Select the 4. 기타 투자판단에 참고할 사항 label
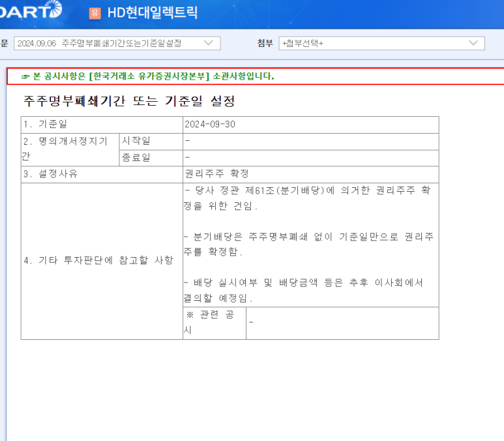Screen dimensions: 504x441 click(x=98, y=260)
